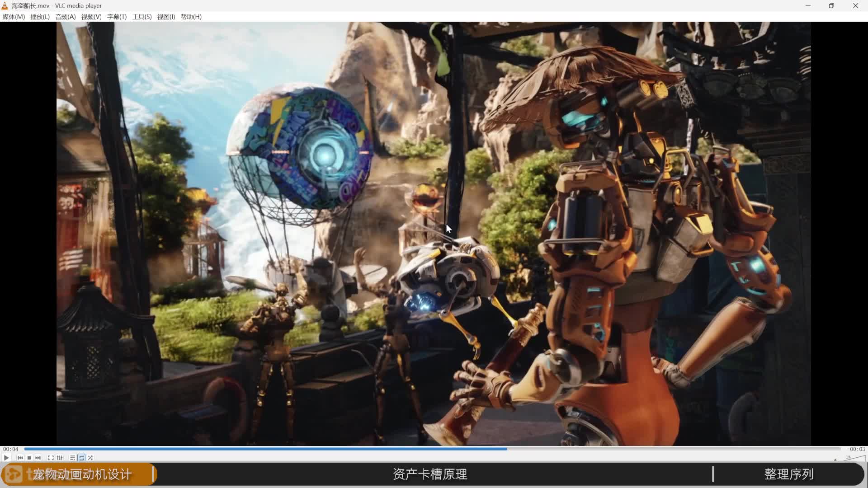The image size is (868, 488).
Task: Open the 音频(A) menu
Action: (66, 17)
